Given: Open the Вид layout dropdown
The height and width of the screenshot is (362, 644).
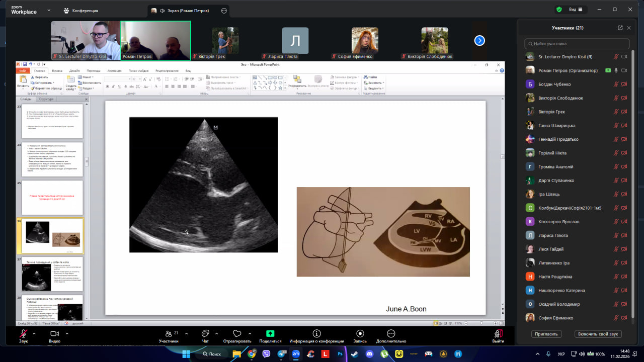Looking at the screenshot, I should pos(576,10).
